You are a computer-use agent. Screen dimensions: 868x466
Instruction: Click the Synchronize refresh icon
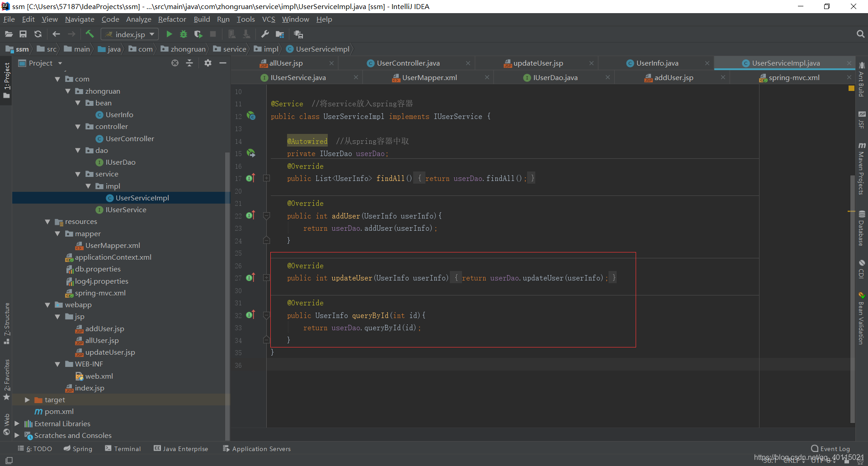38,34
